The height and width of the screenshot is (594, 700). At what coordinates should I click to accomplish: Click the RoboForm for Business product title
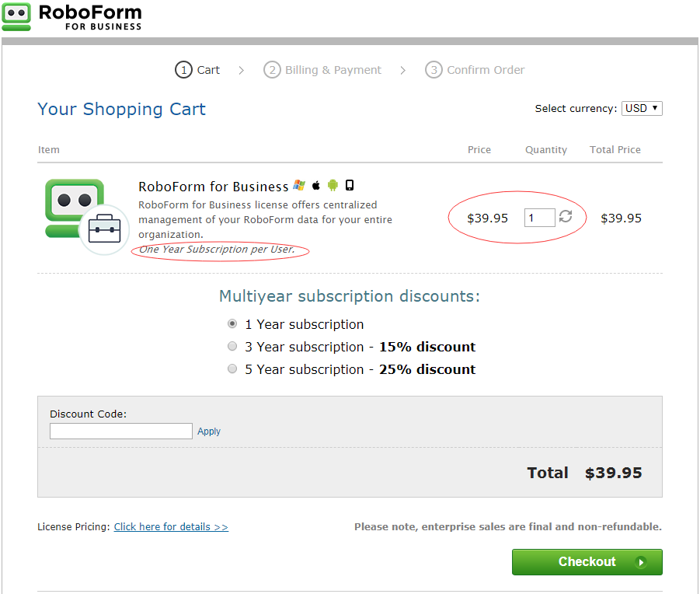click(214, 187)
